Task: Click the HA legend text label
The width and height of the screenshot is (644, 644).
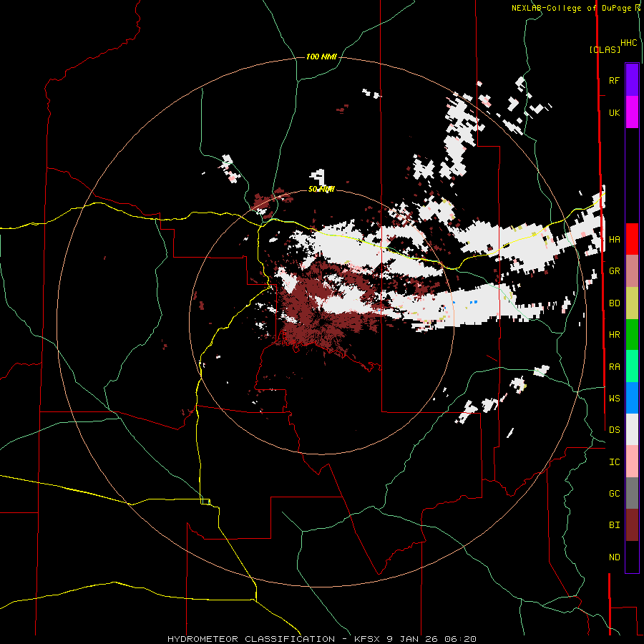Action: [x=614, y=240]
